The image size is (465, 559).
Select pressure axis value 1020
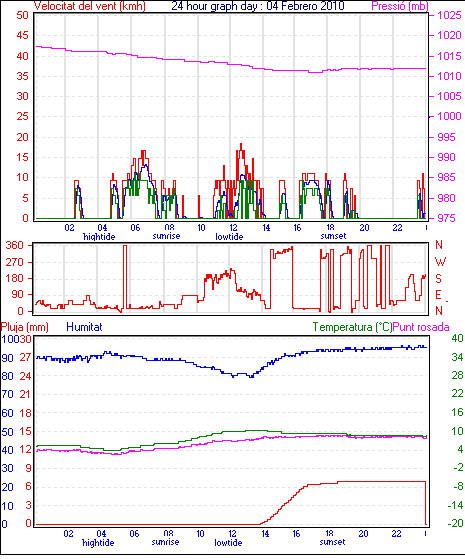pos(449,35)
